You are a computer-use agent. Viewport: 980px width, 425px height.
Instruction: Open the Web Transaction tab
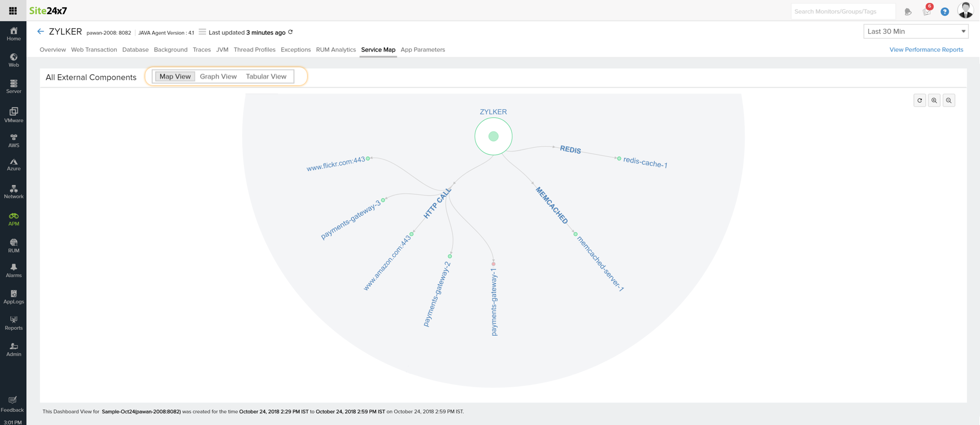point(94,49)
